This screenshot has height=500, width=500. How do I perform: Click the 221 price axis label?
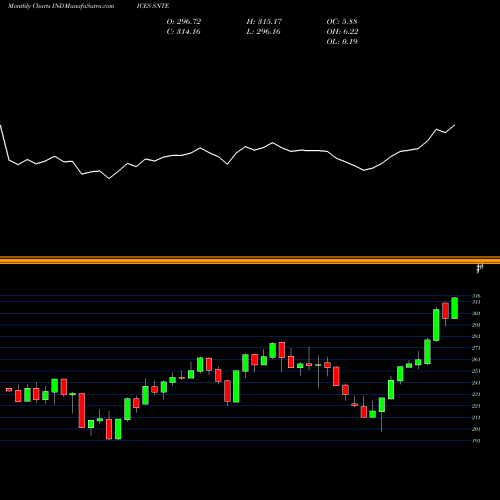pos(476,406)
